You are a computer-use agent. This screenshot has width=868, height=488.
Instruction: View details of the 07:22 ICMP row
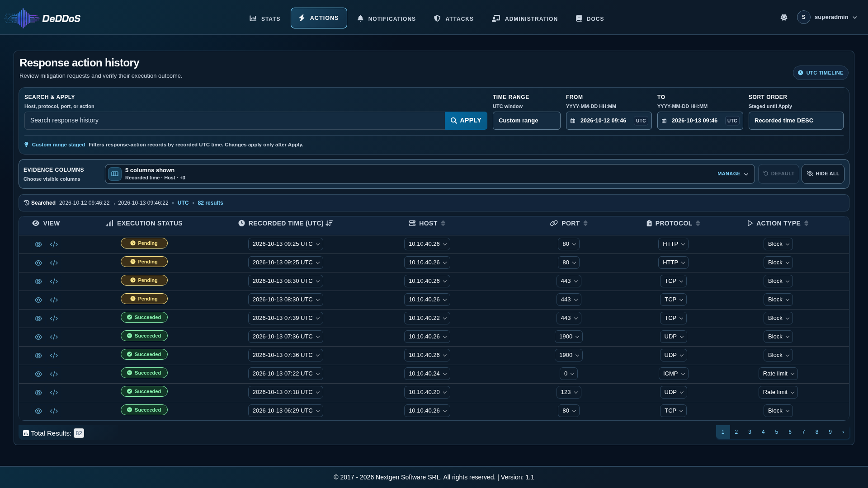click(38, 374)
